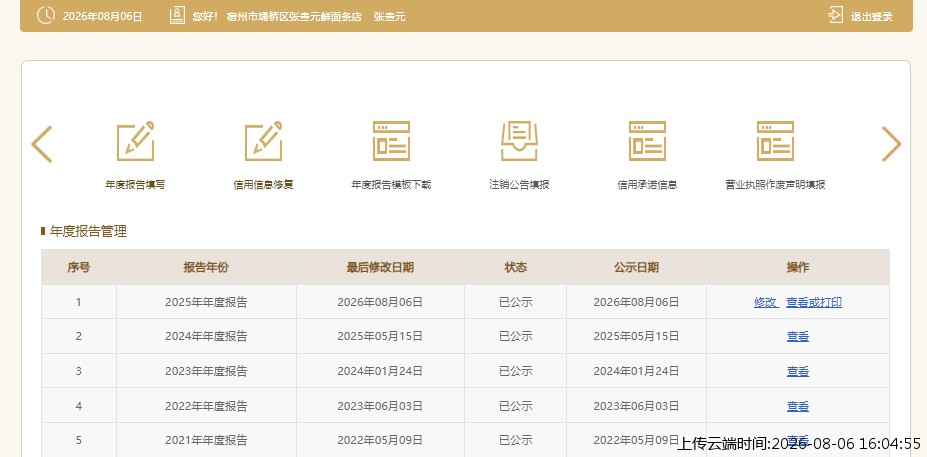Viewport: 927px width, 457px height.
Task: Select the 2023年年度报告 cell
Action: [x=206, y=371]
